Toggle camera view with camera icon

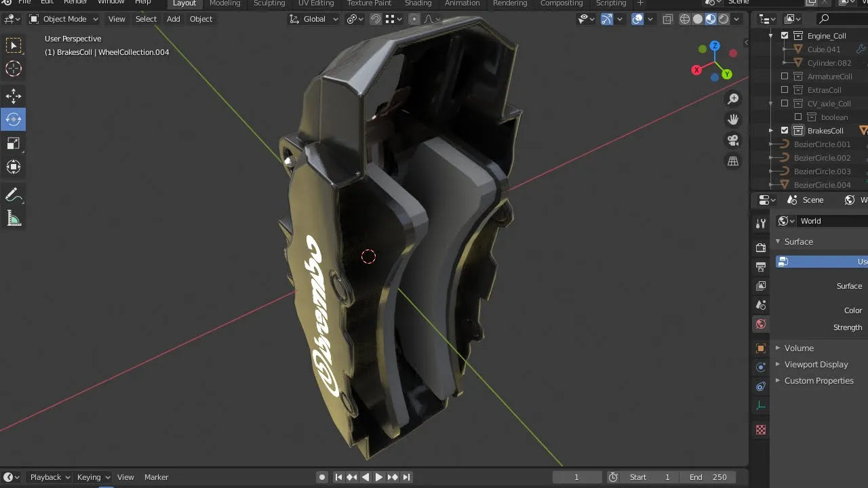(x=733, y=140)
